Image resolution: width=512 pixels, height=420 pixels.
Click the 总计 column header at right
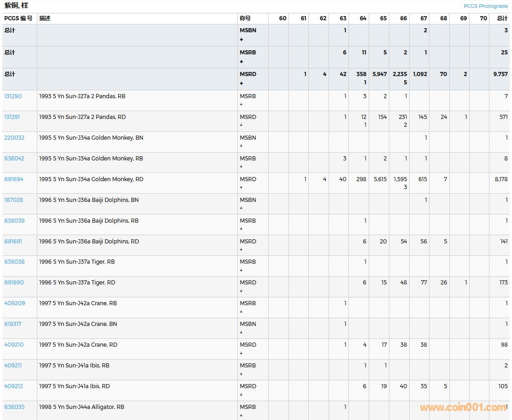pyautogui.click(x=502, y=18)
